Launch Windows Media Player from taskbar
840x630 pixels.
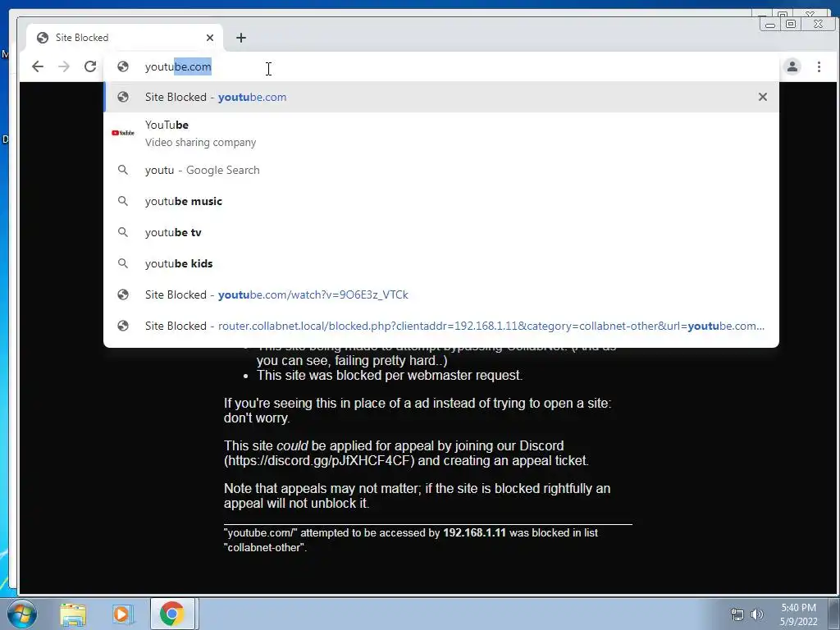tap(122, 614)
